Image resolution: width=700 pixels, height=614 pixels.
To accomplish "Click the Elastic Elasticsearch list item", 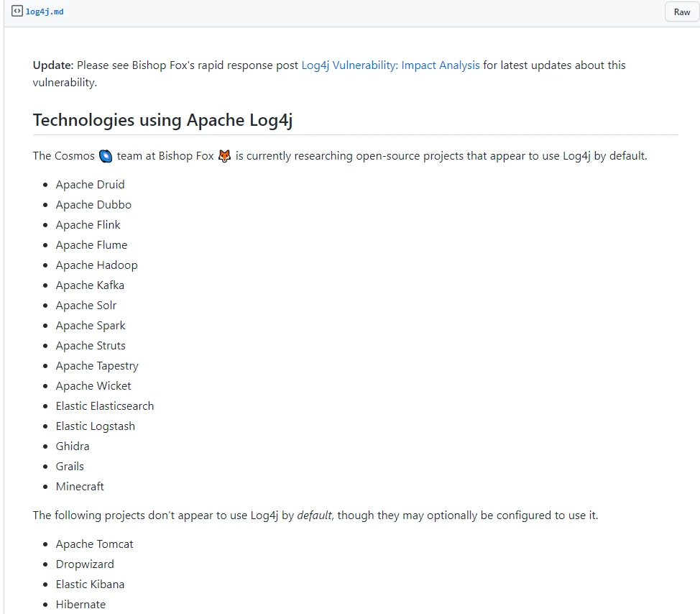I will [105, 406].
